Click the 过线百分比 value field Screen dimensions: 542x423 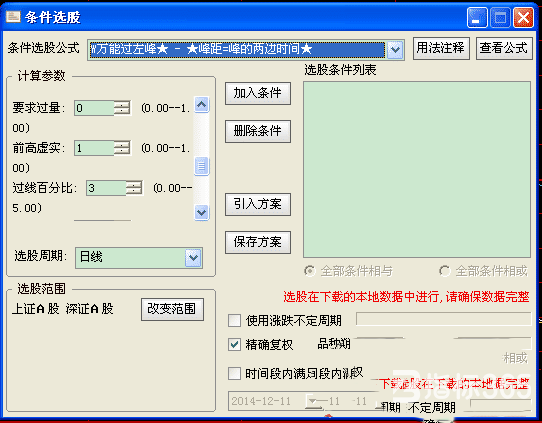(x=106, y=188)
